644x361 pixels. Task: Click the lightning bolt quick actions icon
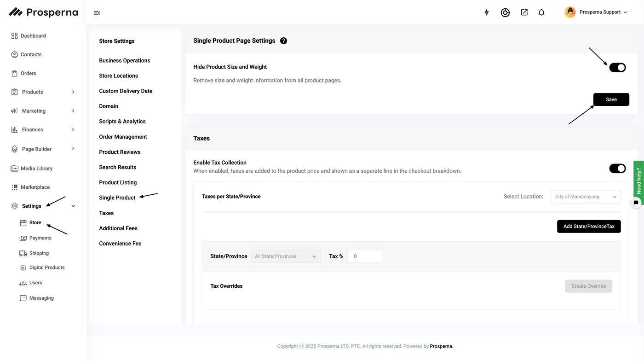click(x=487, y=12)
